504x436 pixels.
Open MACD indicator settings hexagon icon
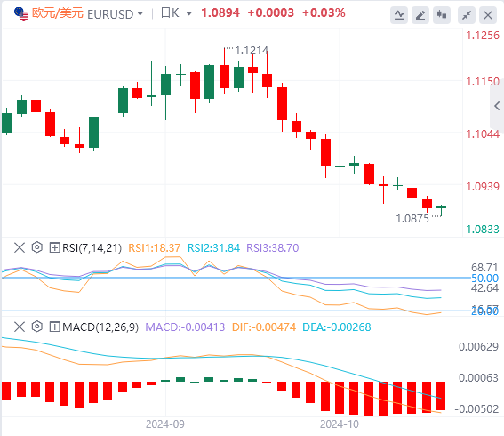(x=37, y=327)
